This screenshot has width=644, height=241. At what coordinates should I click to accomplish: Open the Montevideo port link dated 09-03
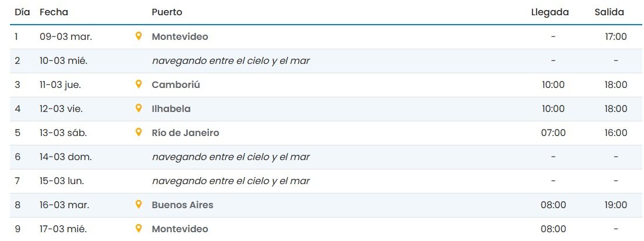[x=180, y=36]
